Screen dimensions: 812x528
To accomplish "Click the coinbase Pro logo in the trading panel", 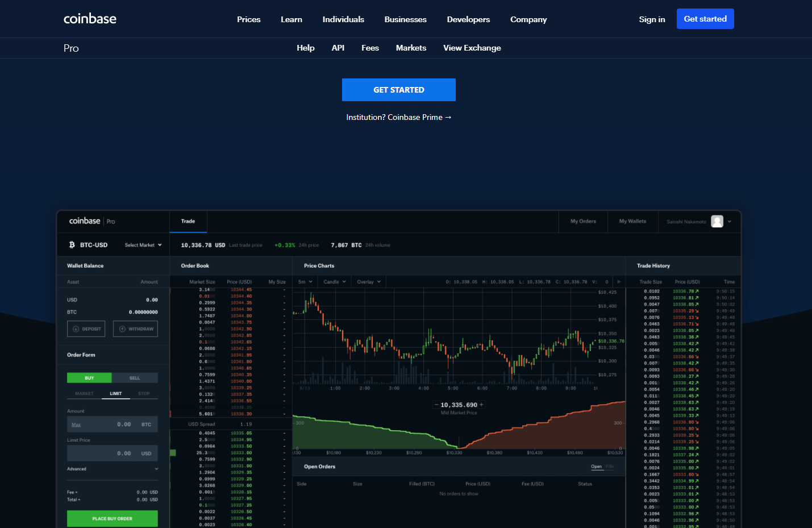I will click(x=92, y=221).
